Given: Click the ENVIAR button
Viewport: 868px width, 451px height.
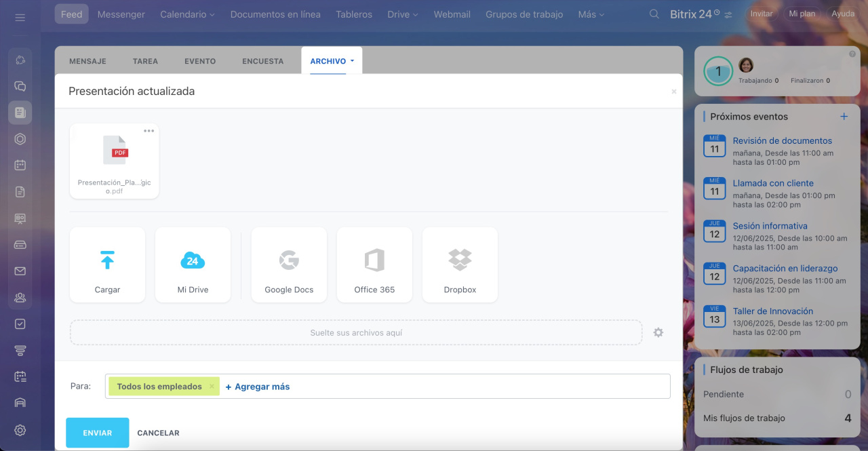Looking at the screenshot, I should pyautogui.click(x=98, y=433).
